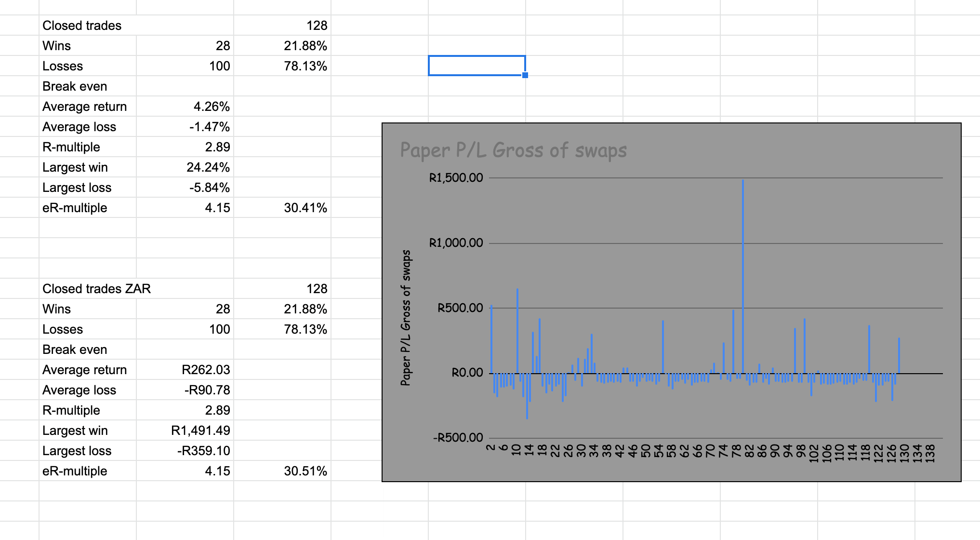Select the chart's vertical axis title

[x=406, y=318]
